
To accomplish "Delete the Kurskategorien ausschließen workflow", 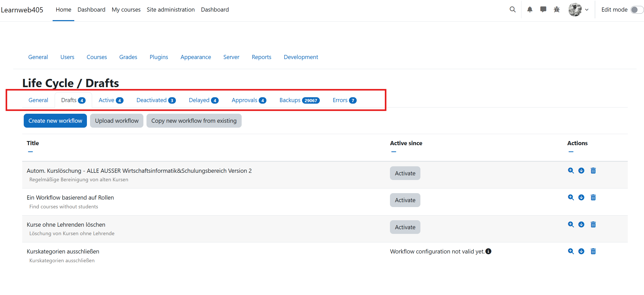I will [x=593, y=251].
